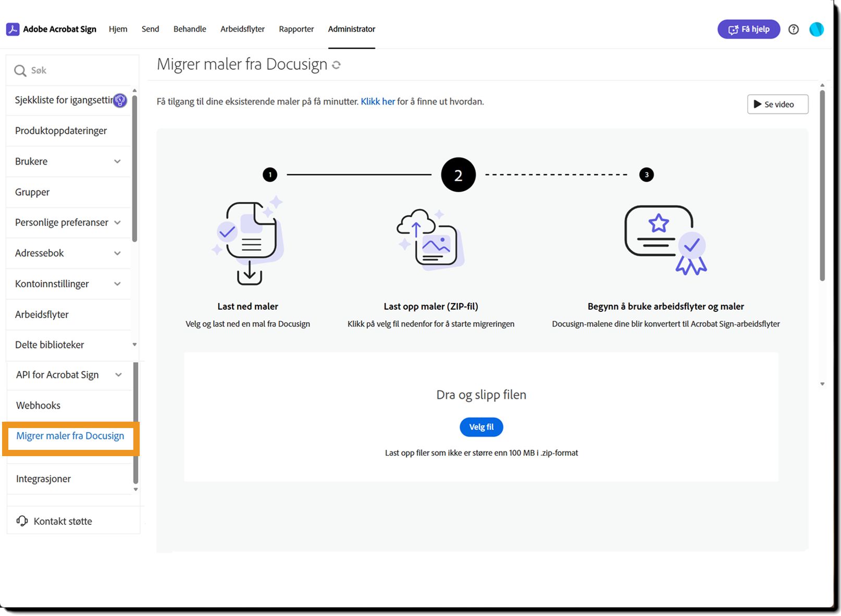Click the Last ned maler download illustration
This screenshot has width=841, height=616.
[248, 241]
